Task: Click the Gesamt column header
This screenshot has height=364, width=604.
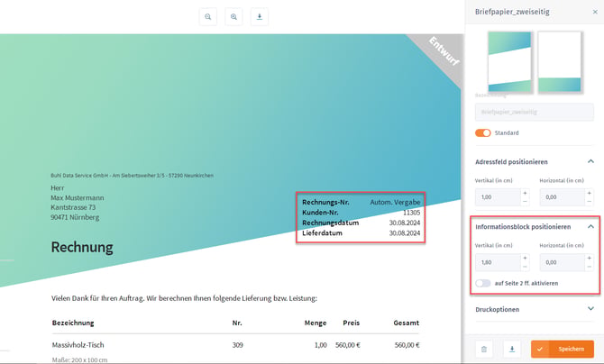Action: pyautogui.click(x=406, y=323)
